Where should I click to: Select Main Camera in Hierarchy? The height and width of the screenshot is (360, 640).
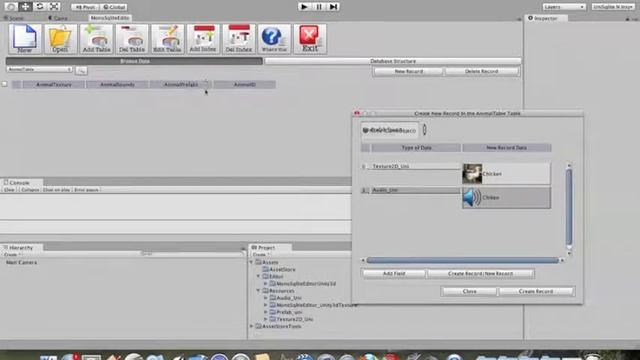click(21, 262)
